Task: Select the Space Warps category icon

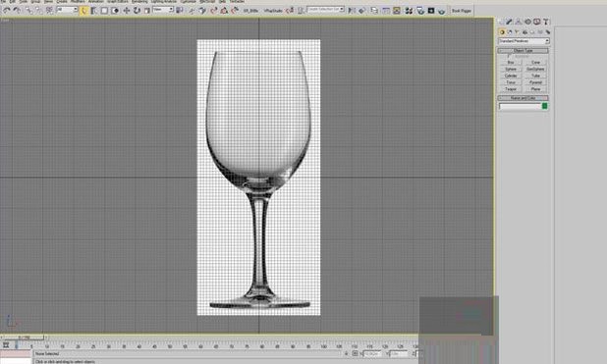Action: tap(540, 32)
